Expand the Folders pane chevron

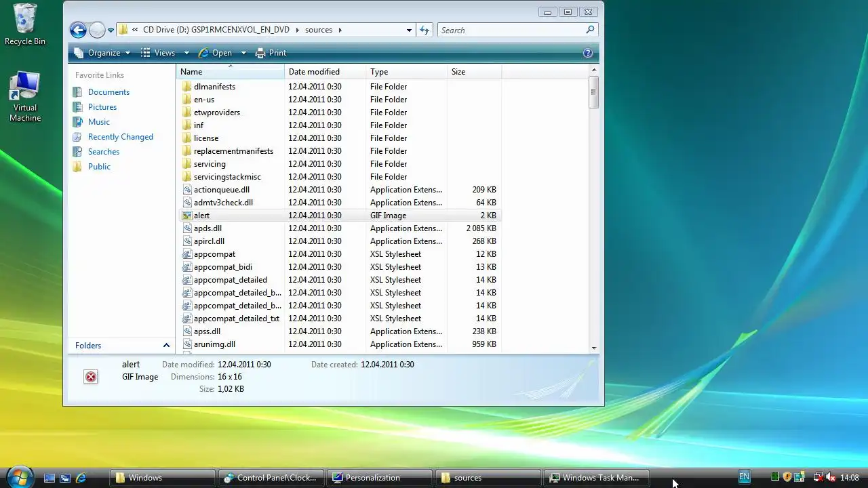[x=166, y=346]
